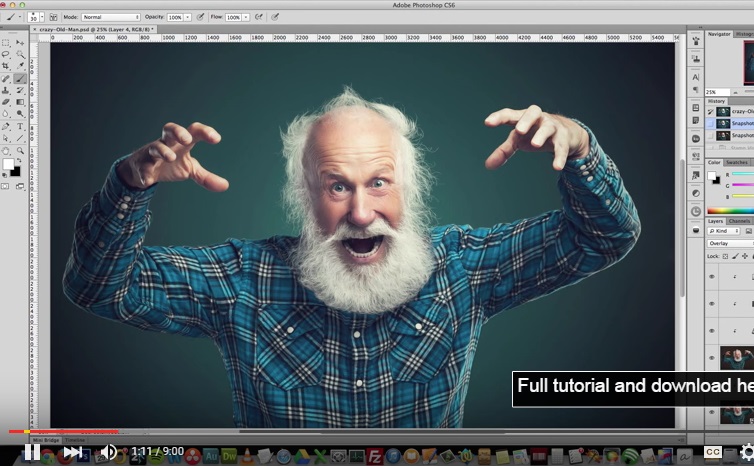
Task: Toggle pressure for opacity button
Action: pyautogui.click(x=200, y=17)
